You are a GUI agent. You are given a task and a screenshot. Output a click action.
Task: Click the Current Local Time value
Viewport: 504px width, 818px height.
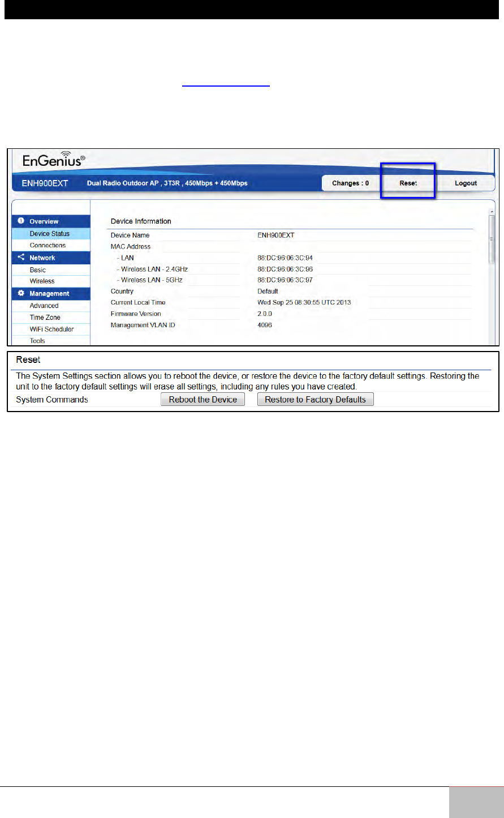pos(304,302)
